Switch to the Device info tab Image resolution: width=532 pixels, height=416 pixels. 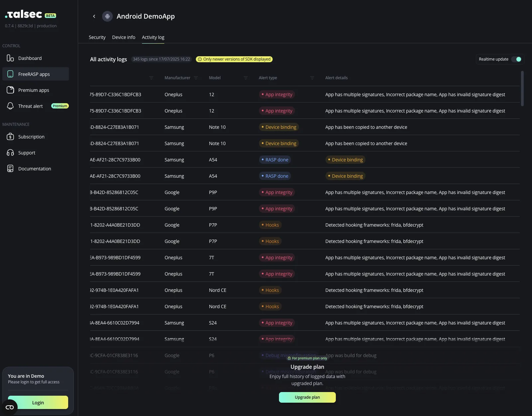click(124, 37)
